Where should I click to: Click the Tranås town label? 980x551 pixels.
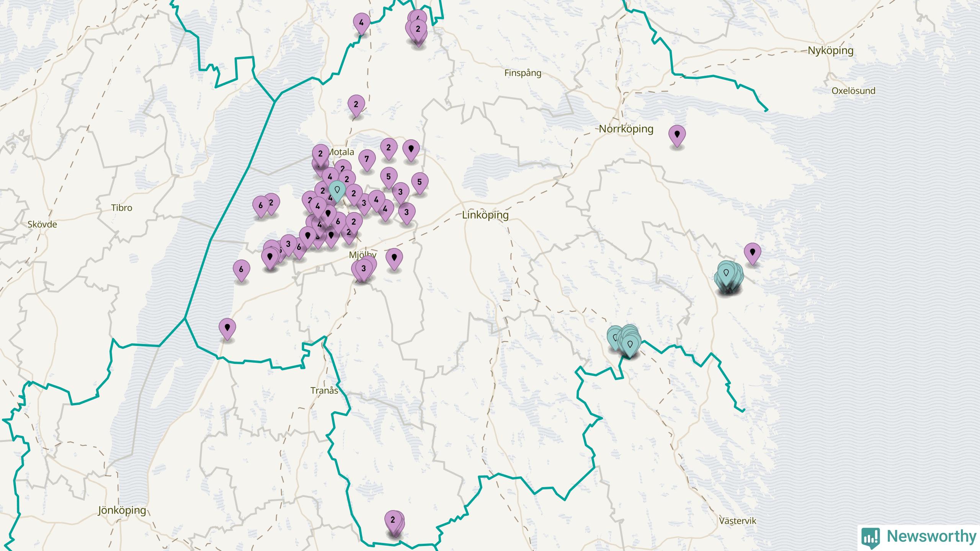(x=324, y=391)
